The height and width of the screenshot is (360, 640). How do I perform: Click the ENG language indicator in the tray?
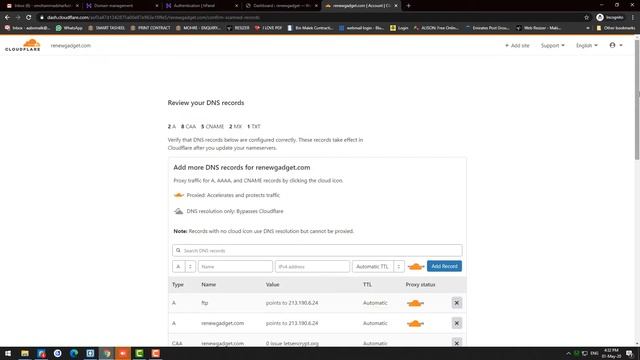coord(594,353)
